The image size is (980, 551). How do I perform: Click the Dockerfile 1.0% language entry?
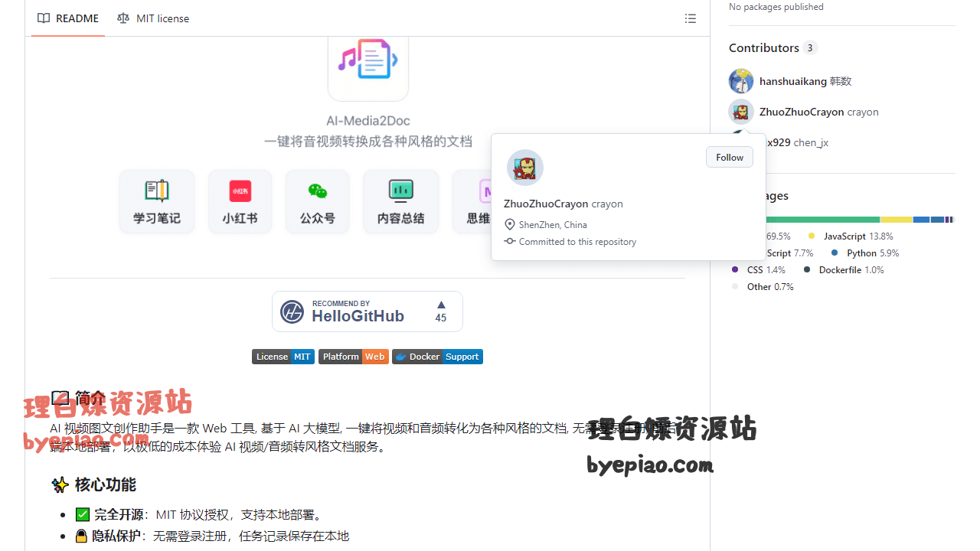(844, 270)
